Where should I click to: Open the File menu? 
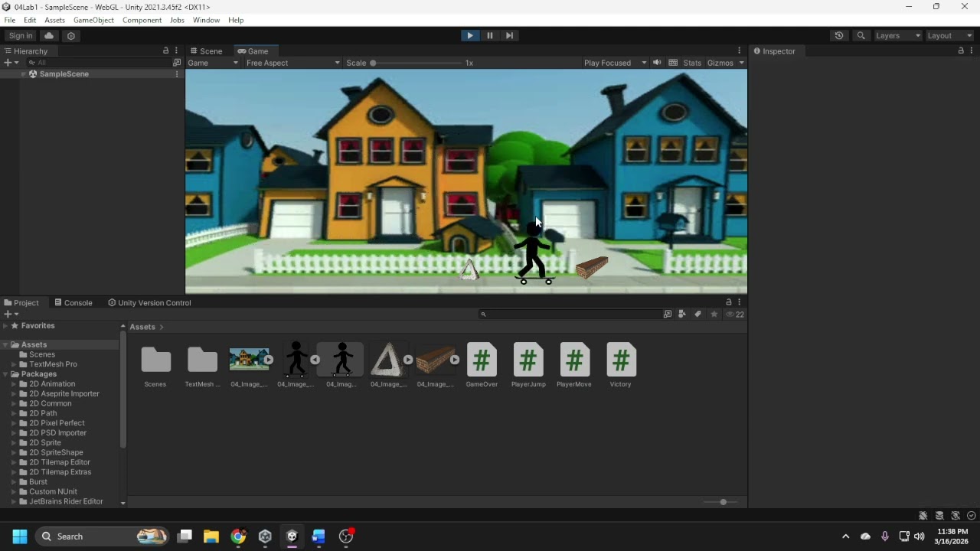click(x=10, y=20)
